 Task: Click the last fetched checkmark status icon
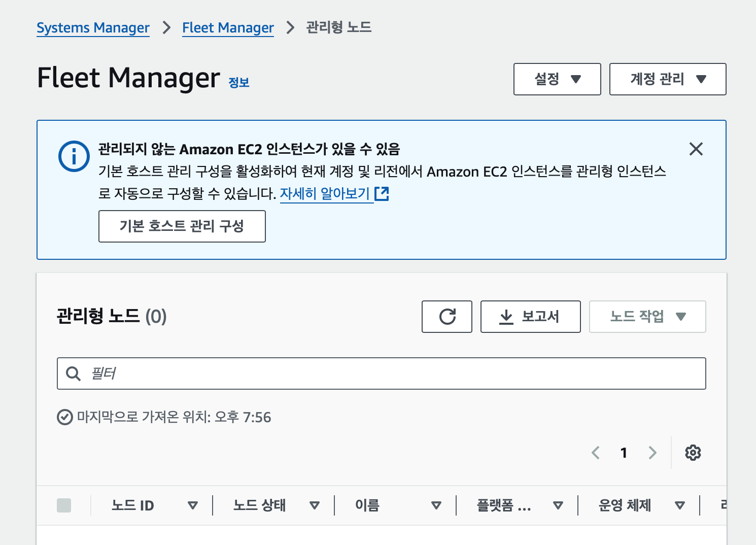[x=64, y=417]
